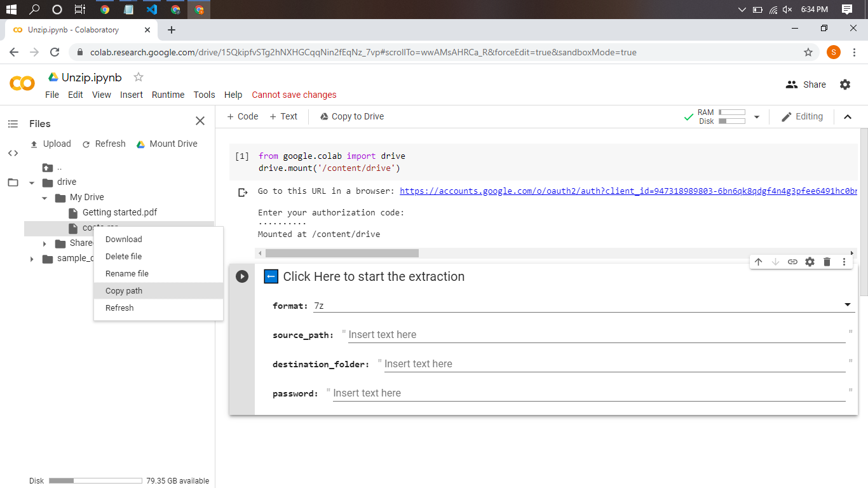Viewport: 868px width, 488px height.
Task: Click the output horizontal scrollbar
Action: pos(342,253)
